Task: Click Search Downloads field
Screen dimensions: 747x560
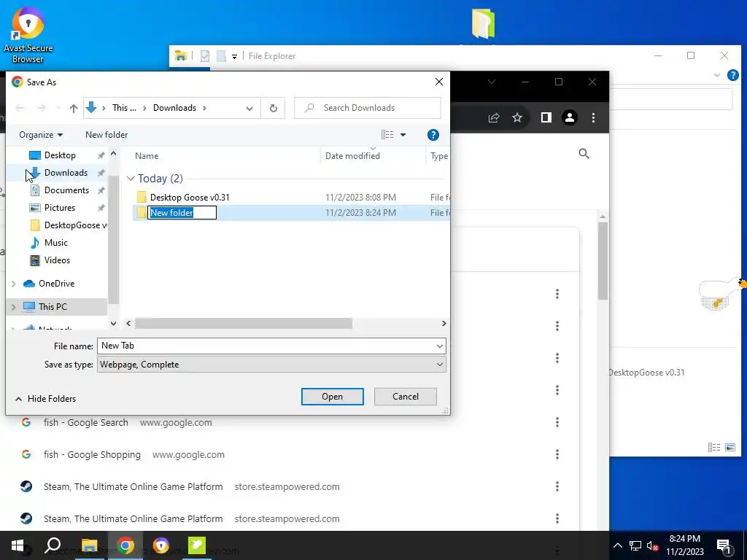Action: pos(368,108)
